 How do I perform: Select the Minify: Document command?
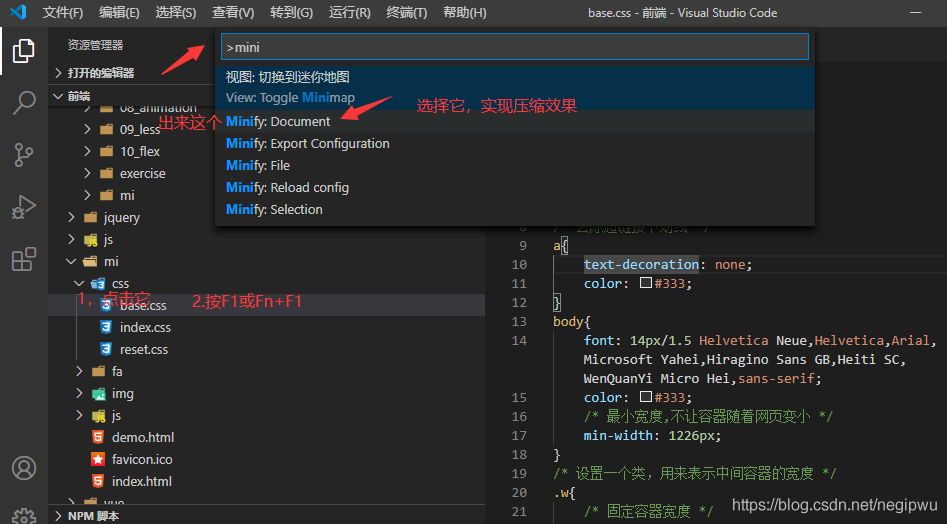(515, 121)
